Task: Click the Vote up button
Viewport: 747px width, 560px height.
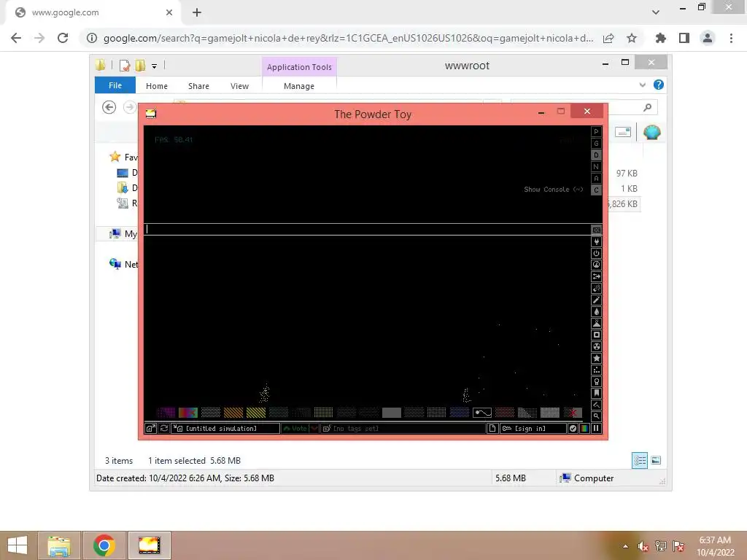Action: 295,428
